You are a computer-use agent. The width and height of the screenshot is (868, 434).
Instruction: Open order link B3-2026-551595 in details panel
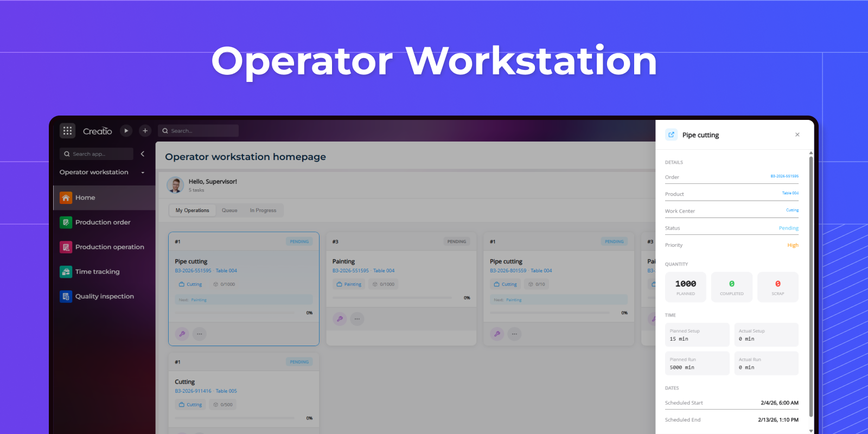pos(784,176)
